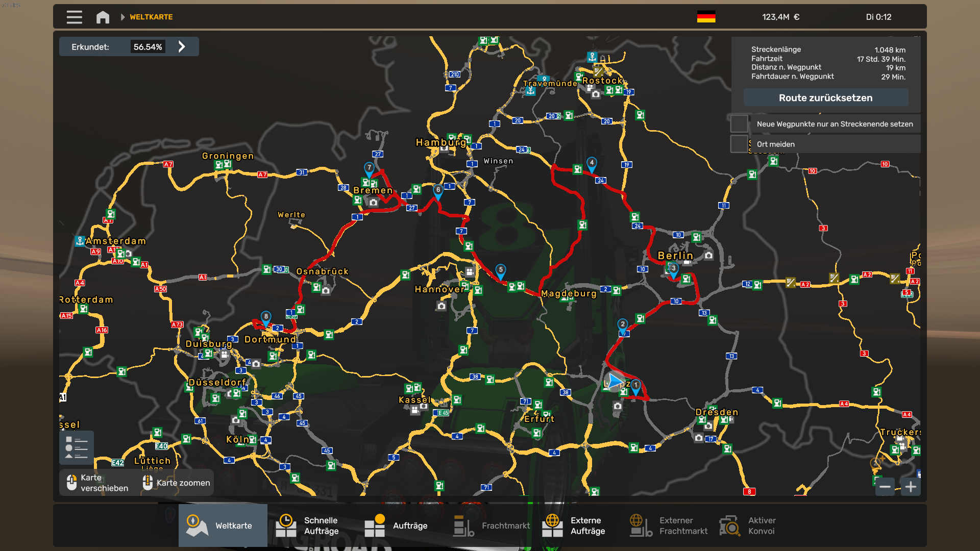Click the Berlin city label
Screen dimensions: 980x551
675,256
